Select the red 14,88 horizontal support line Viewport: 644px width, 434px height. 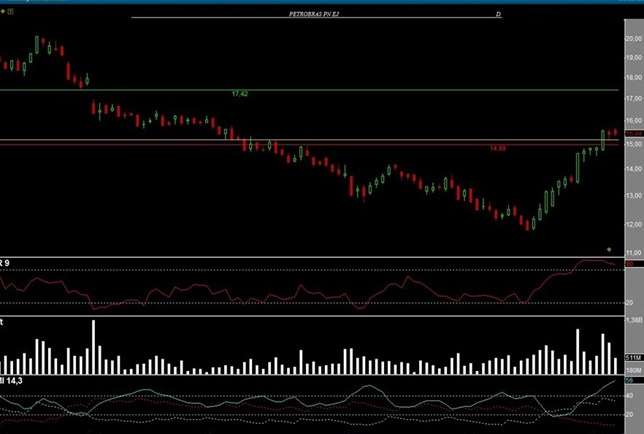coord(300,144)
